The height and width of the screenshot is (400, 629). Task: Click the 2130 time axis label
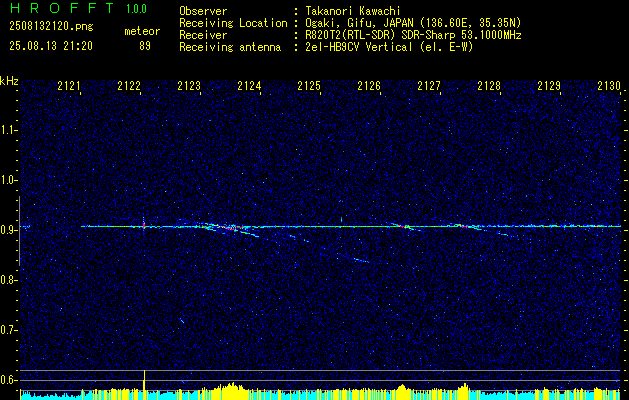[609, 86]
